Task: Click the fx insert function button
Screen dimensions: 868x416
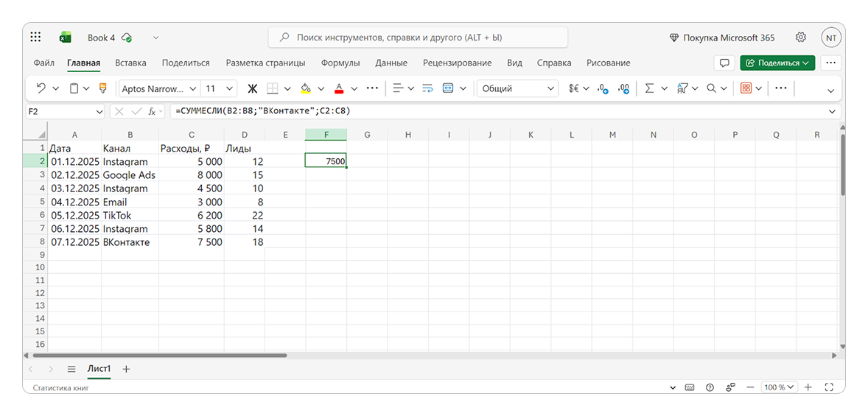Action: 153,111
